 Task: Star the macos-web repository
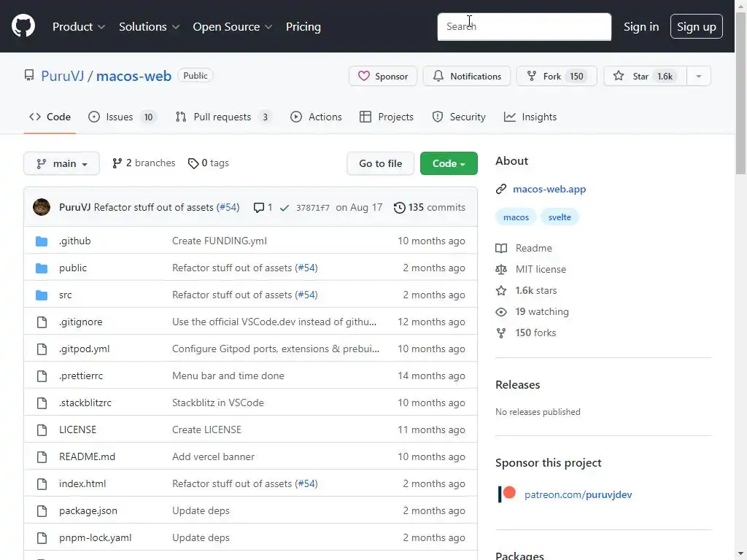pos(645,76)
